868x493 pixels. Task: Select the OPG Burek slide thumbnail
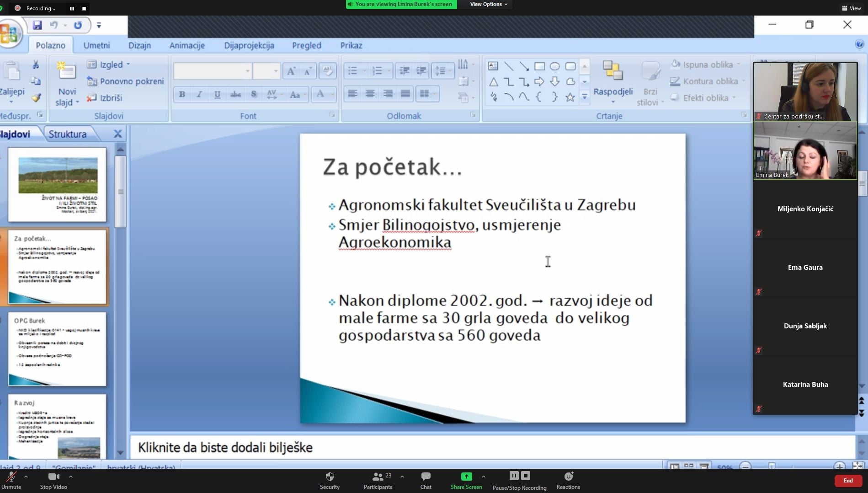click(57, 349)
